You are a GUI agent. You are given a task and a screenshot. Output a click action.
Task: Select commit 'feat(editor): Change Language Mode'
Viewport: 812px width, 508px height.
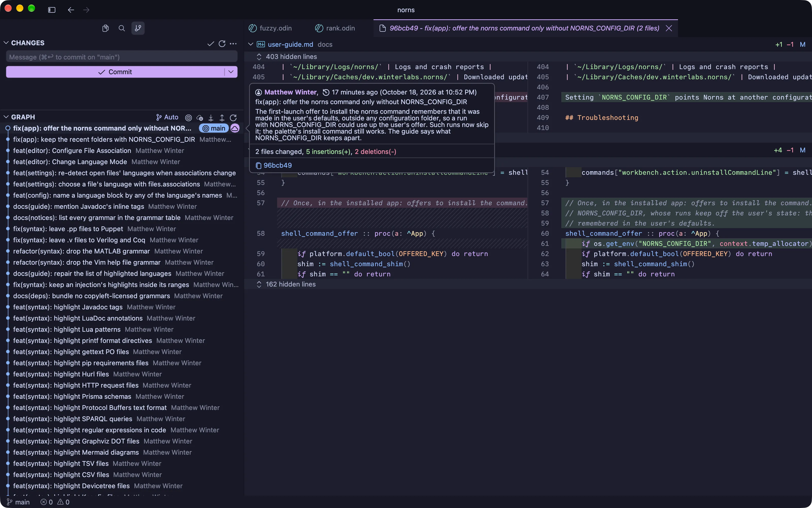[x=122, y=162]
